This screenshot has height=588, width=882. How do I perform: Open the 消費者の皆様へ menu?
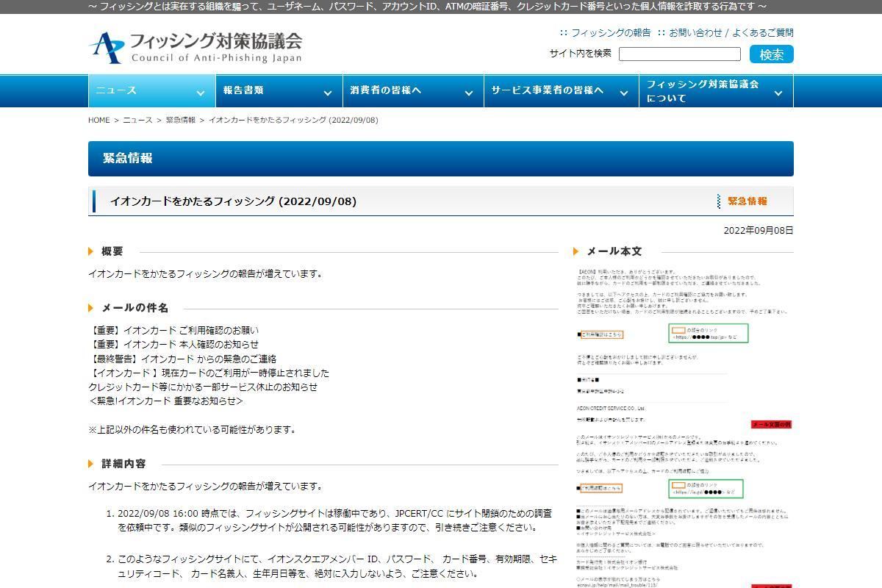pyautogui.click(x=412, y=90)
